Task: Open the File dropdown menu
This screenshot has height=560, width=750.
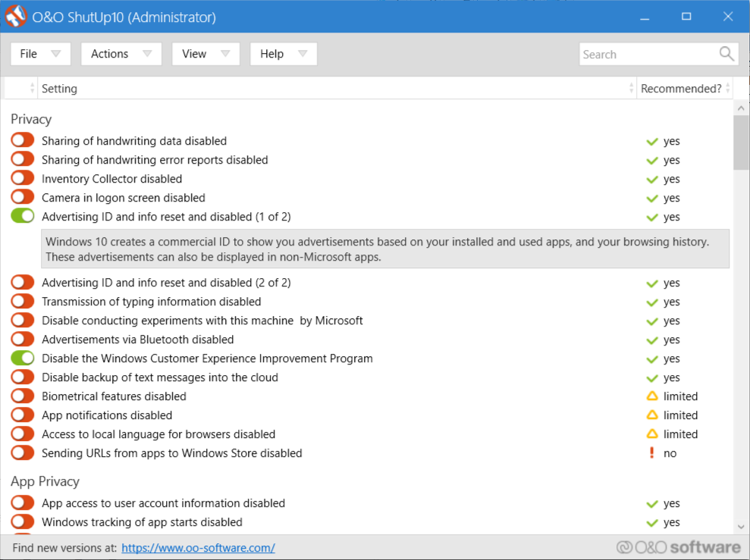Action: pyautogui.click(x=40, y=54)
